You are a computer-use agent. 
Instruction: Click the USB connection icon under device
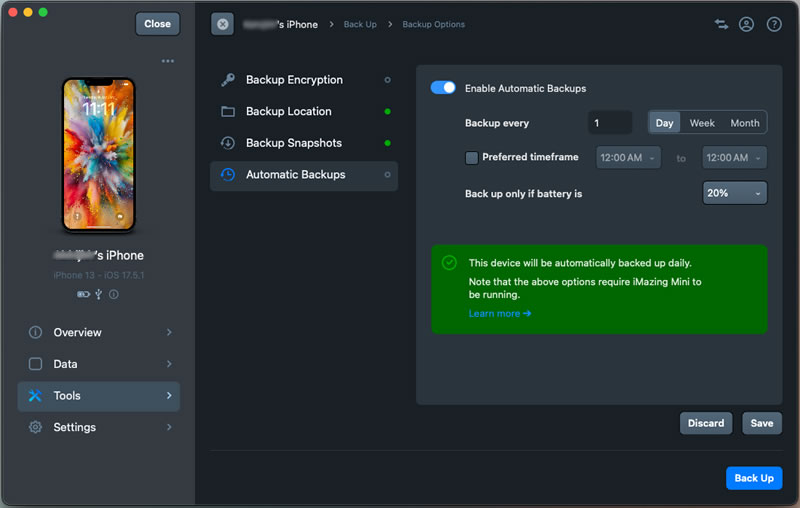[x=98, y=294]
